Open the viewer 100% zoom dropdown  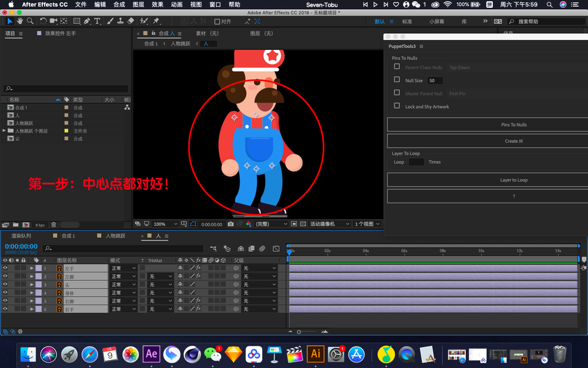coord(165,224)
